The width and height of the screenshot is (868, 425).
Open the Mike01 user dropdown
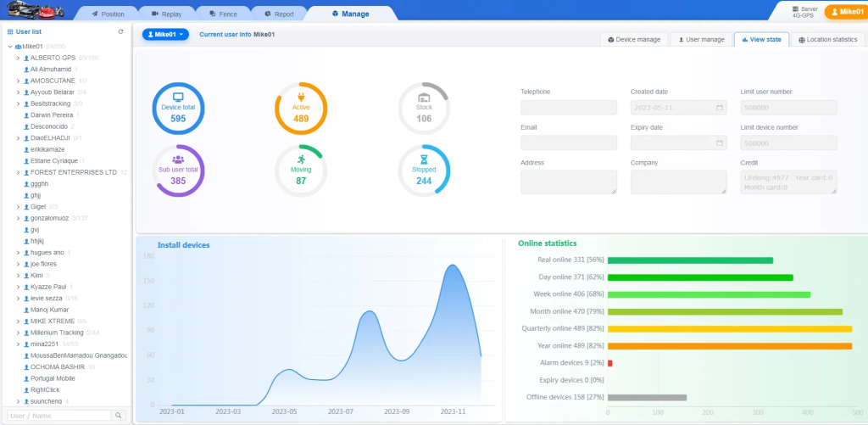(165, 34)
